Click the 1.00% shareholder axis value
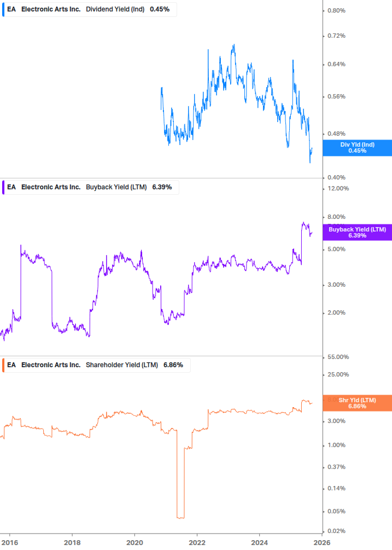 tap(336, 445)
